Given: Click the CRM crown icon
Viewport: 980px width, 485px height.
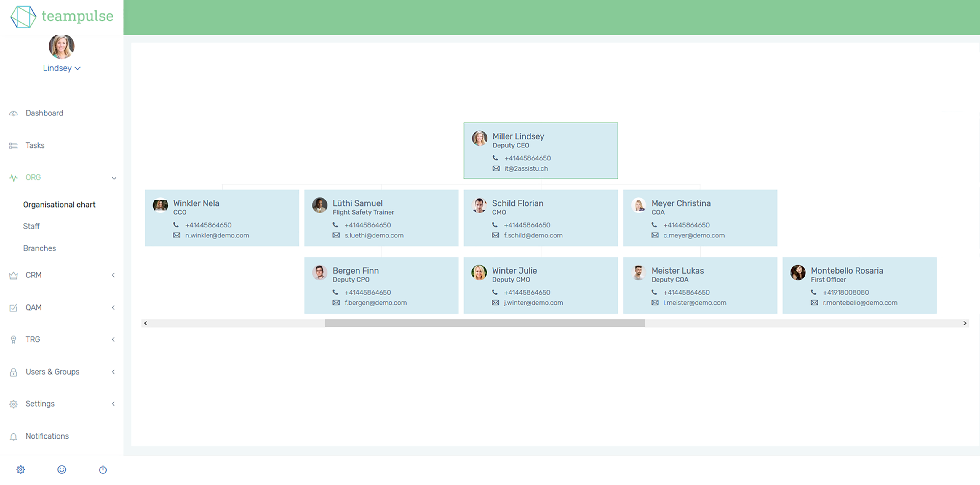Looking at the screenshot, I should click(13, 275).
